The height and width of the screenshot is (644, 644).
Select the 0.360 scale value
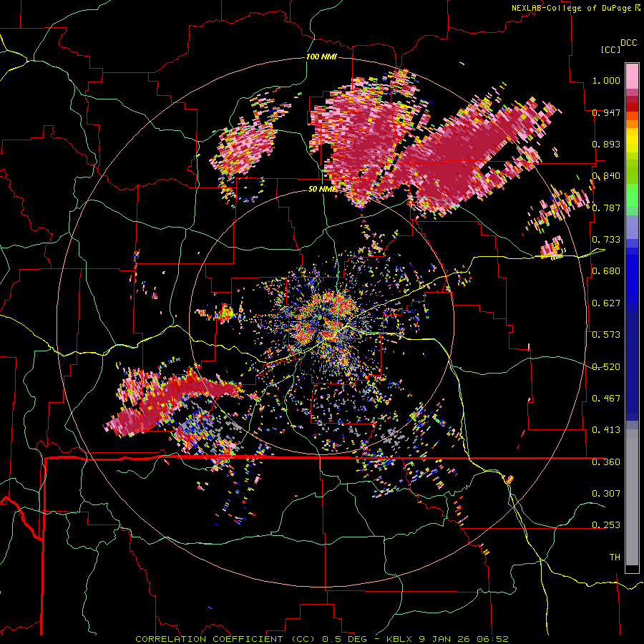click(606, 462)
